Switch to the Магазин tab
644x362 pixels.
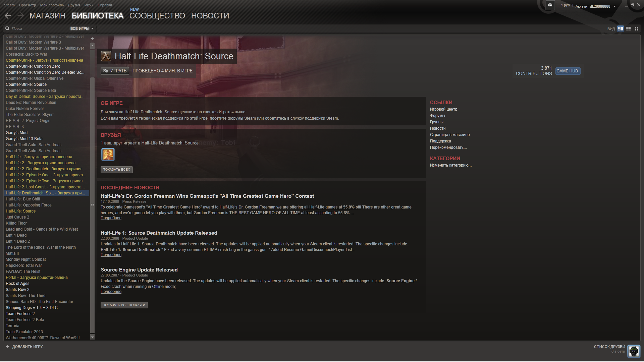(47, 16)
